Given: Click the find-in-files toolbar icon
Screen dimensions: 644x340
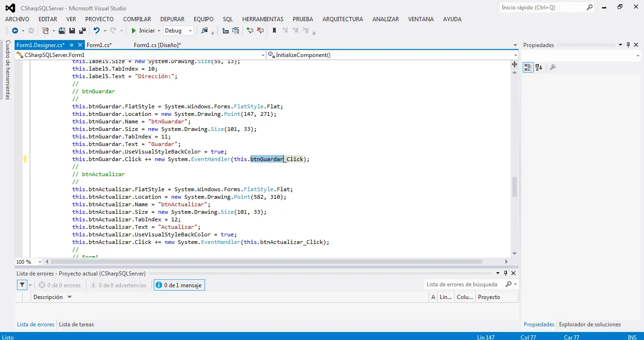Looking at the screenshot, I should click(x=204, y=31).
